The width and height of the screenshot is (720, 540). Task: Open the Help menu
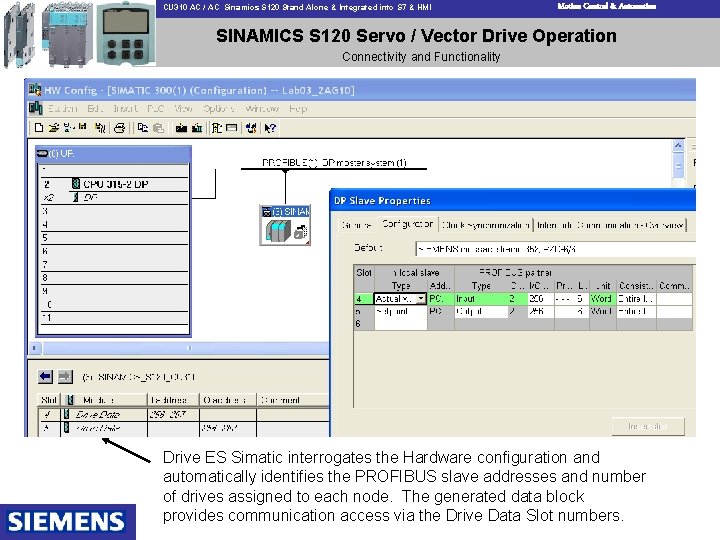click(x=298, y=109)
